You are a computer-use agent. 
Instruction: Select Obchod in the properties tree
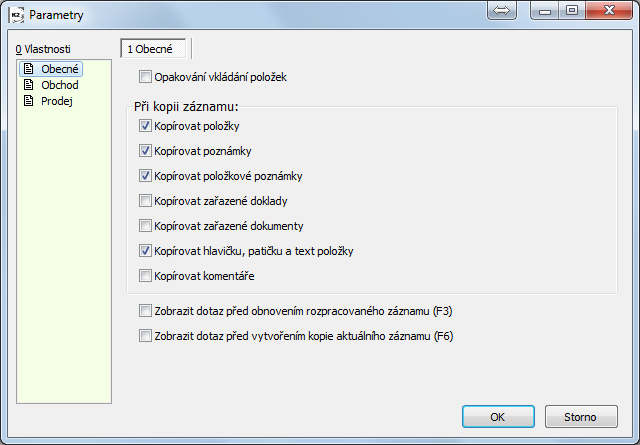point(60,85)
